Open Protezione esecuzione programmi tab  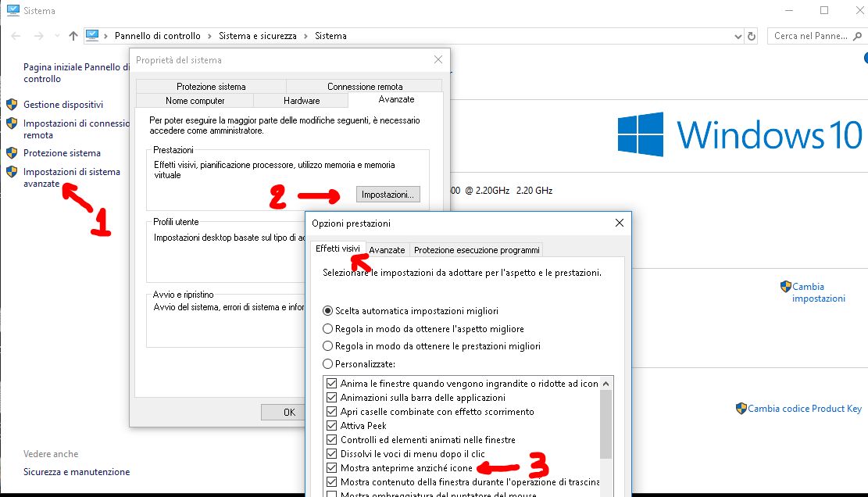pyautogui.click(x=477, y=250)
